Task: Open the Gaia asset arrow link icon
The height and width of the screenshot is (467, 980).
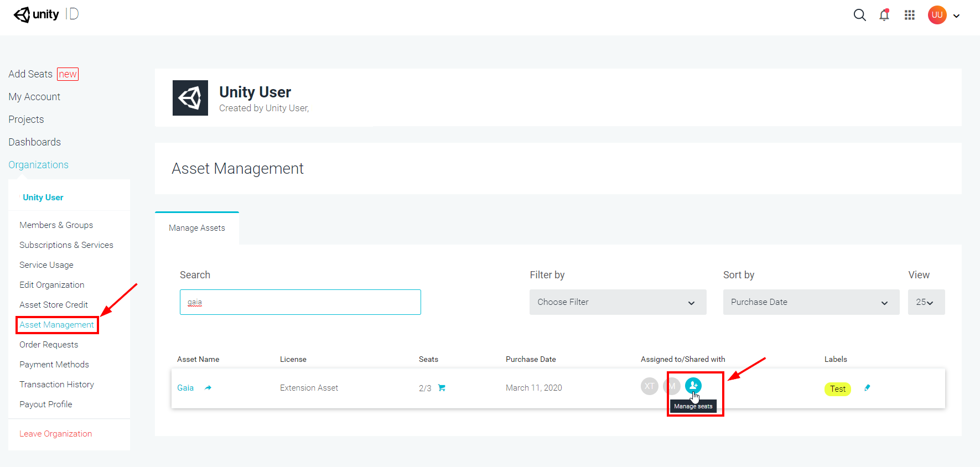Action: [x=208, y=388]
